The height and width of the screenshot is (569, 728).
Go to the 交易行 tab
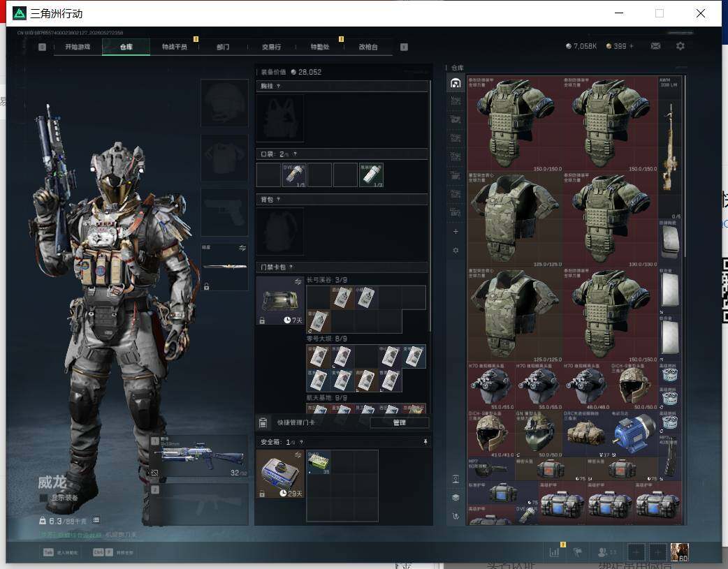coord(271,47)
